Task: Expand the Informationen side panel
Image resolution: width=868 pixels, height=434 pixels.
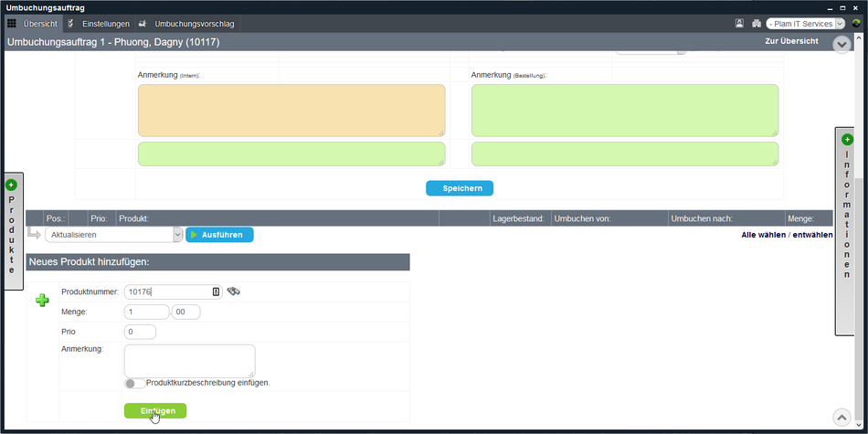Action: tap(847, 230)
